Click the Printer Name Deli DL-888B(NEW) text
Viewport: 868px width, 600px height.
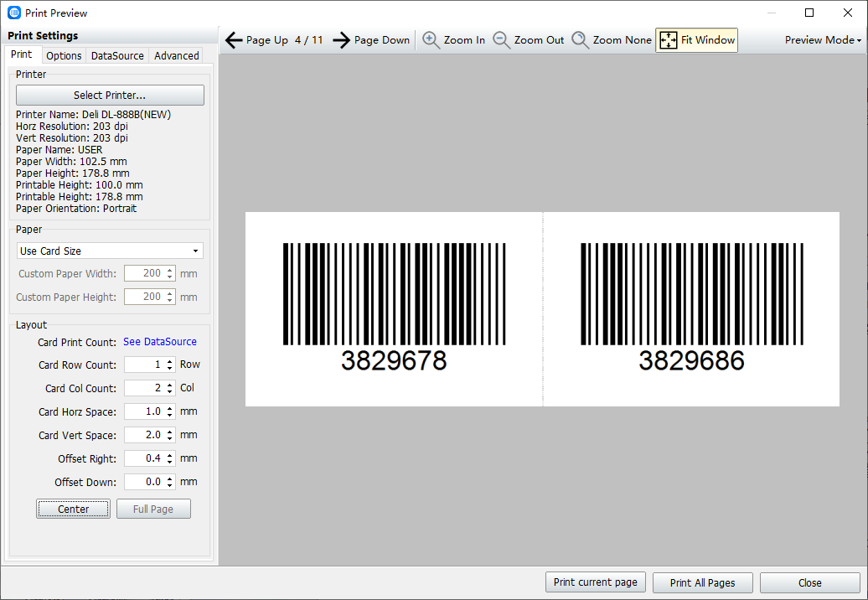click(94, 115)
